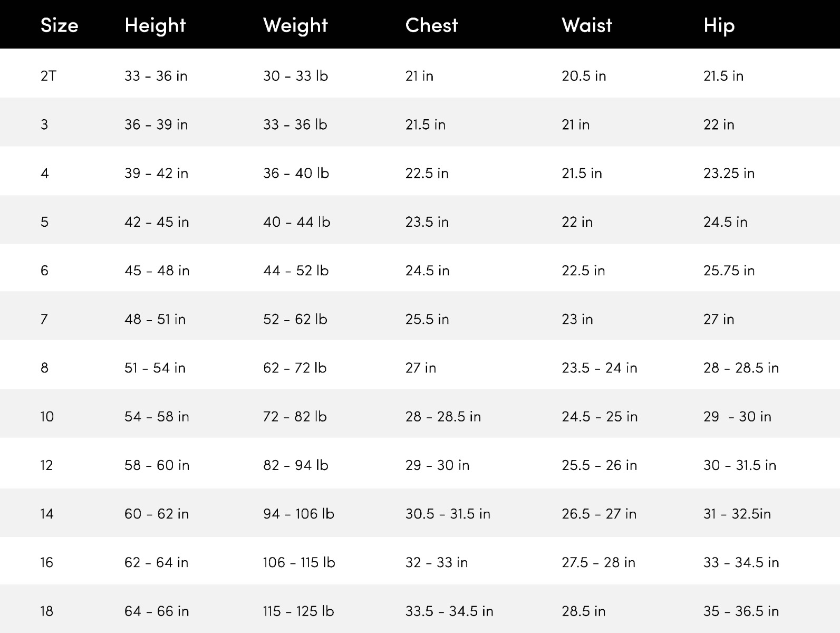The image size is (840, 633).
Task: Select the 25.75 in hip value
Action: pyautogui.click(x=729, y=271)
